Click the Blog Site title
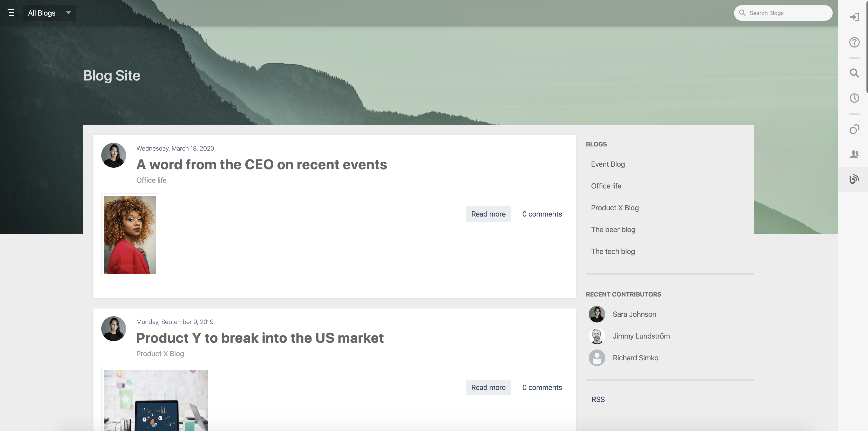The image size is (868, 431). click(x=112, y=76)
